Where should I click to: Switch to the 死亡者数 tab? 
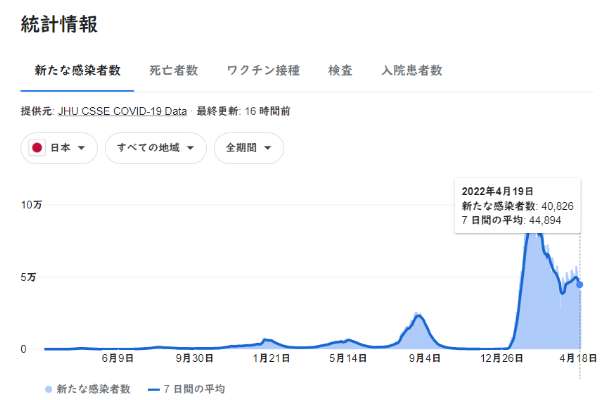click(173, 71)
